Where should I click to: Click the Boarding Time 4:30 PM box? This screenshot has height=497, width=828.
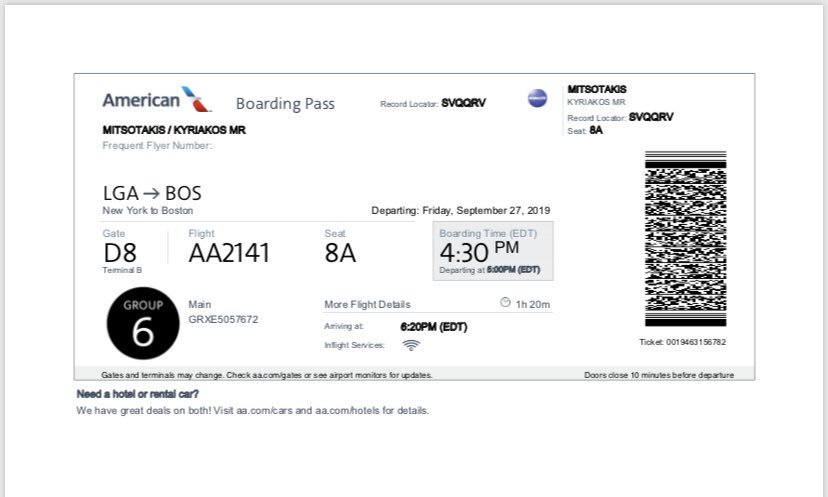click(x=495, y=250)
